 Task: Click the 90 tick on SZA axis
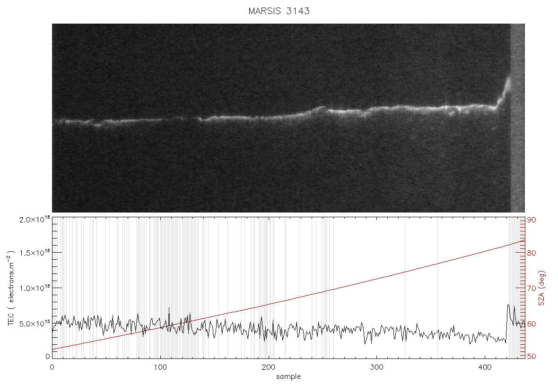pos(532,220)
